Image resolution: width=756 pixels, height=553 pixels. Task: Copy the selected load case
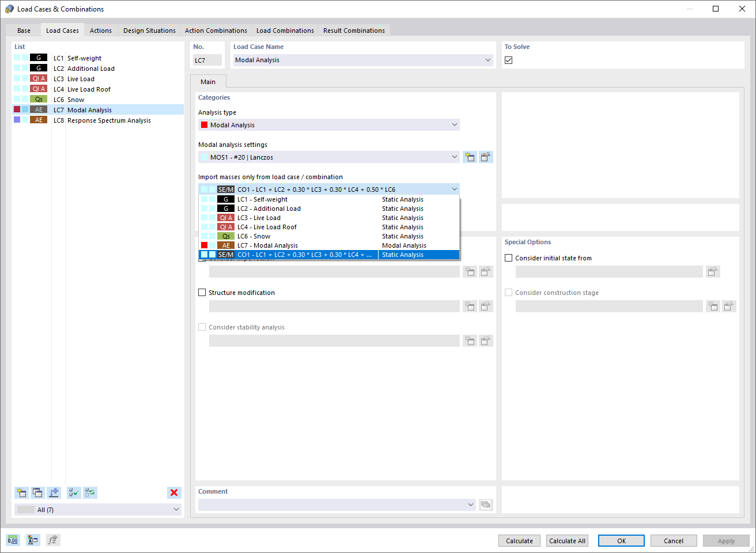click(37, 493)
